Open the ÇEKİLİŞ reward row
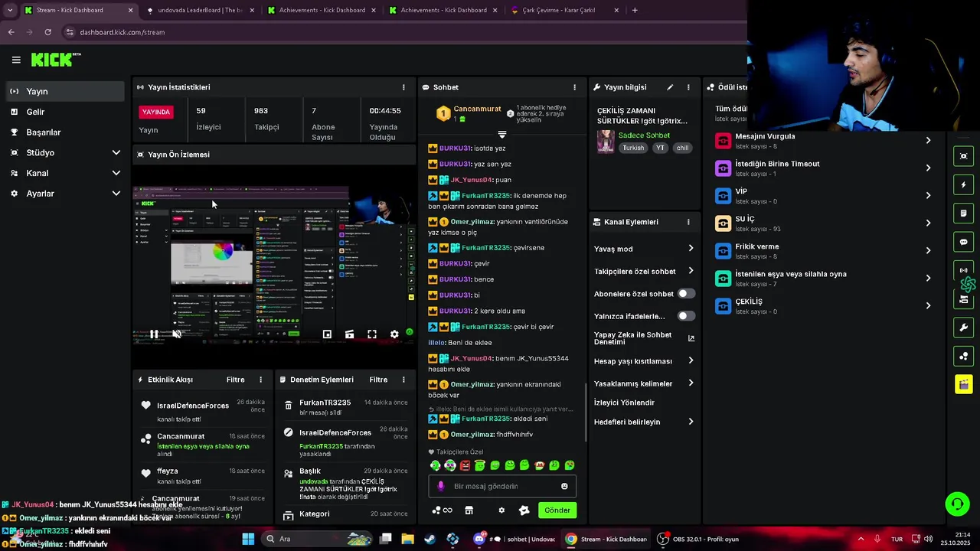Viewport: 980px width, 551px height. click(x=824, y=306)
